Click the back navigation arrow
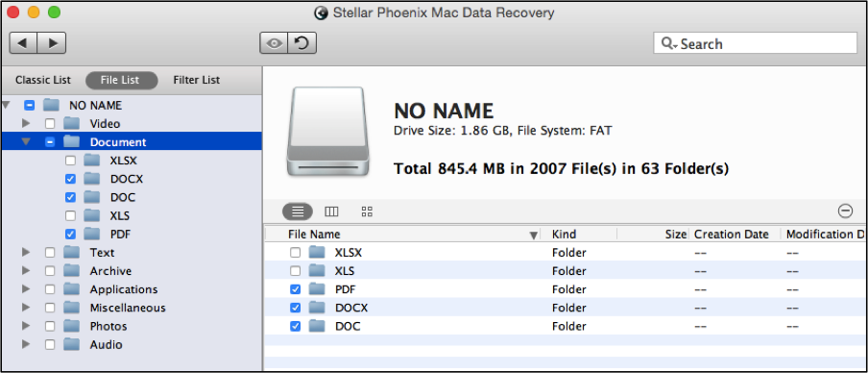Viewport: 868px width, 373px height. point(24,43)
